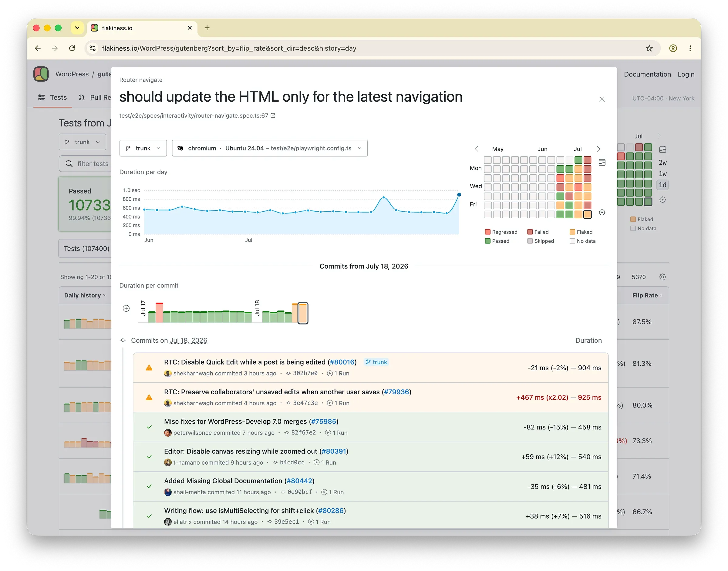Reload the browser page
This screenshot has height=571, width=728.
[x=72, y=48]
